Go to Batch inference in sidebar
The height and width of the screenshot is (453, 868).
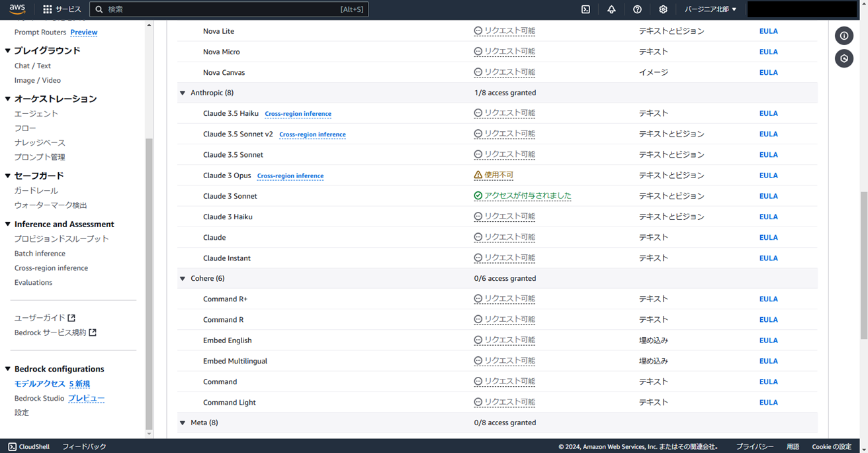point(40,254)
